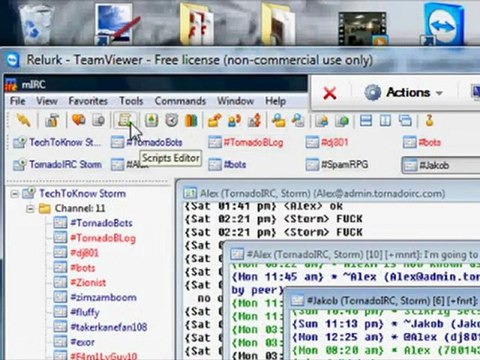The width and height of the screenshot is (480, 360).
Task: Open the Address Book toolbar icon
Action: 151,120
